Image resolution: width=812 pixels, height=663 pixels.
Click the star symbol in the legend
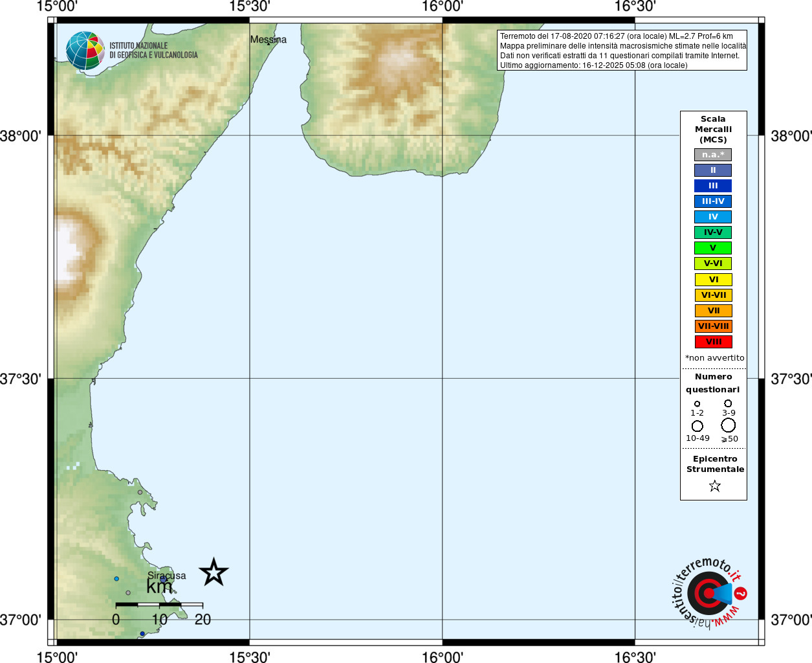(714, 486)
